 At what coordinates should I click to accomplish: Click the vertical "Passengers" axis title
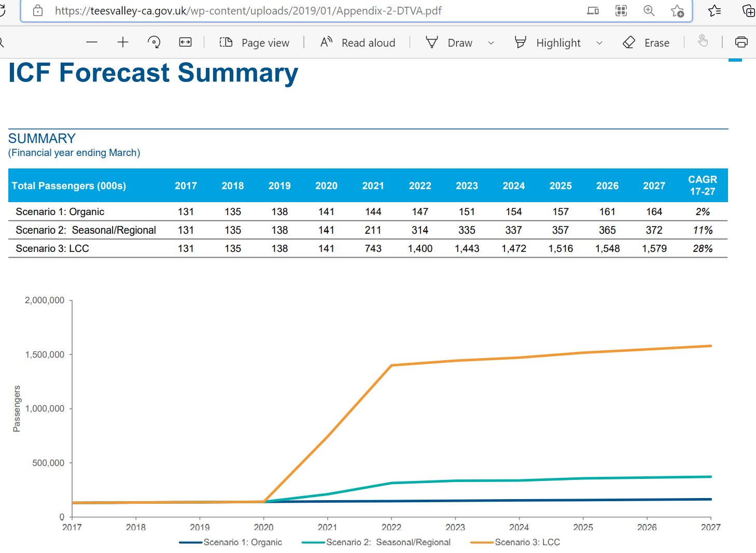pyautogui.click(x=17, y=409)
